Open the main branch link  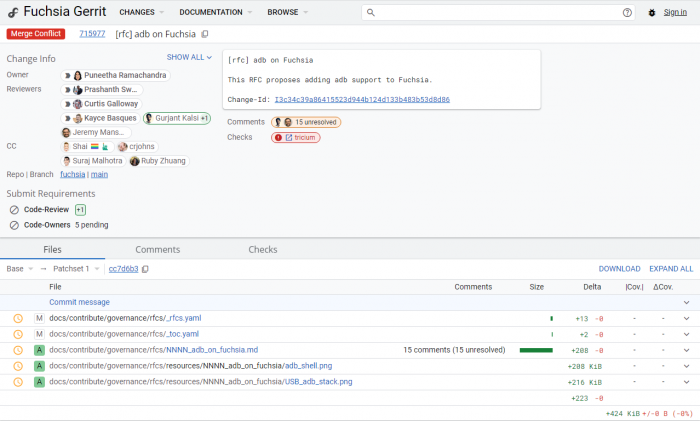click(99, 175)
